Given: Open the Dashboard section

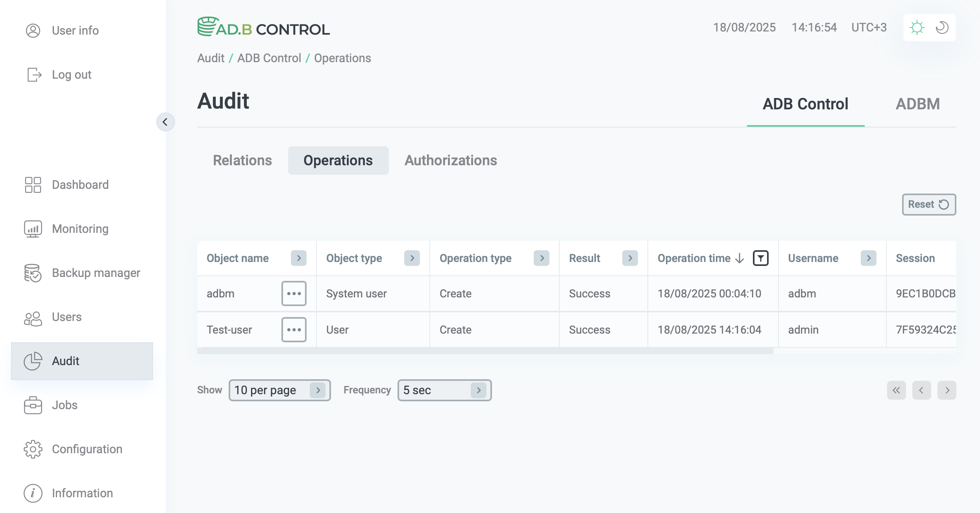Looking at the screenshot, I should pyautogui.click(x=80, y=185).
